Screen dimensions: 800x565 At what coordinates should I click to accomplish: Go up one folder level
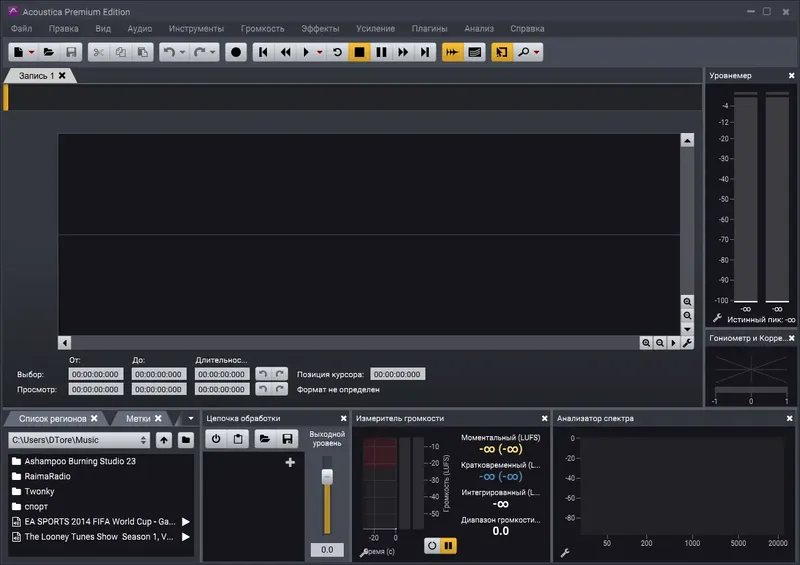pos(164,440)
